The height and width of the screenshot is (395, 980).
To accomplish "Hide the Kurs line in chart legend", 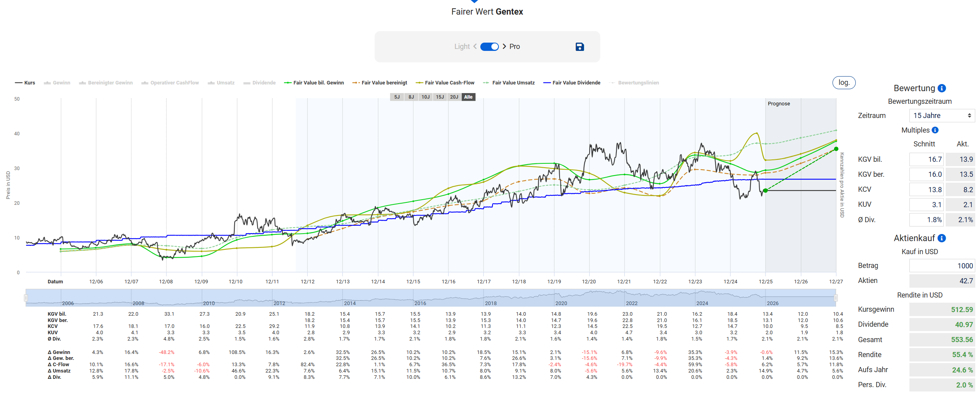I will (x=25, y=83).
